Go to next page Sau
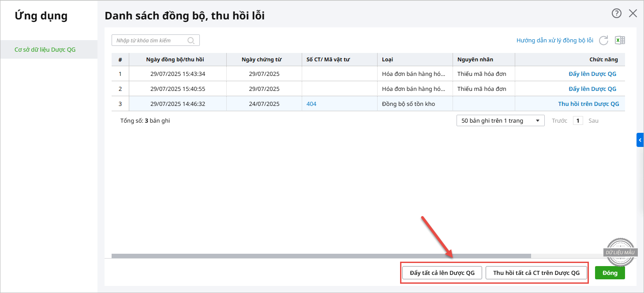The width and height of the screenshot is (644, 293). tap(593, 120)
